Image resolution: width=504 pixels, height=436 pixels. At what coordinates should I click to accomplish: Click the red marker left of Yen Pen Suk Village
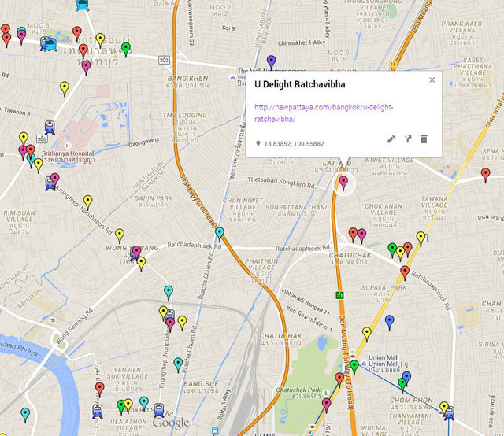[100, 390]
